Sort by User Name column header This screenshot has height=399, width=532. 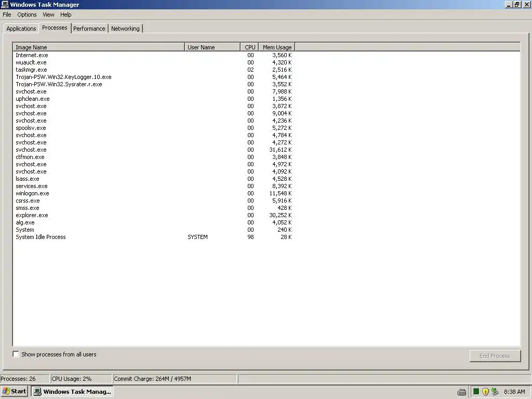pyautogui.click(x=212, y=47)
